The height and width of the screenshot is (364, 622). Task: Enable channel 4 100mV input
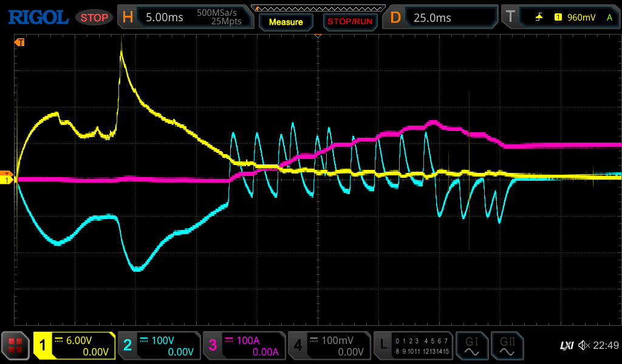[x=329, y=346]
